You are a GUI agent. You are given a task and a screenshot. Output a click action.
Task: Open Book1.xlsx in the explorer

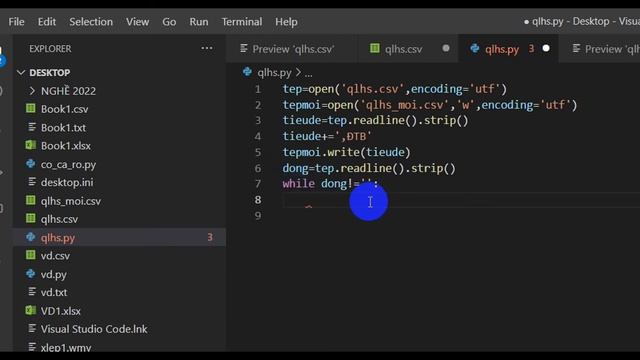pyautogui.click(x=66, y=146)
